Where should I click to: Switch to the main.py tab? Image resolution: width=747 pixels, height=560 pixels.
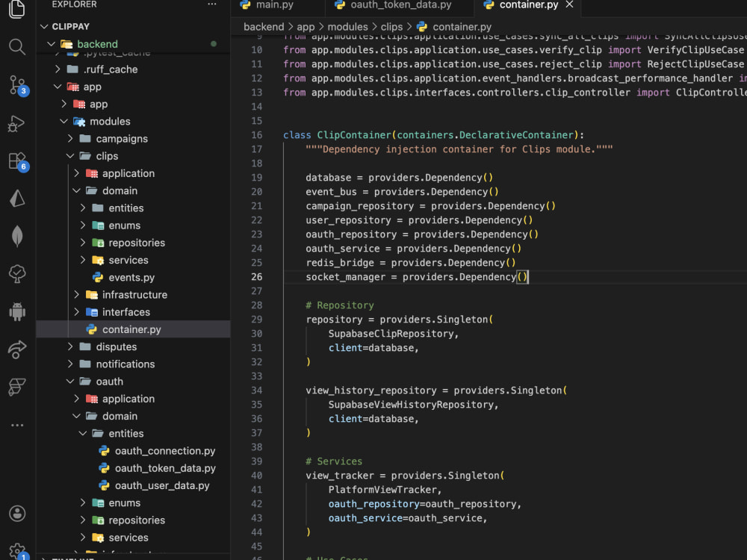coord(275,4)
